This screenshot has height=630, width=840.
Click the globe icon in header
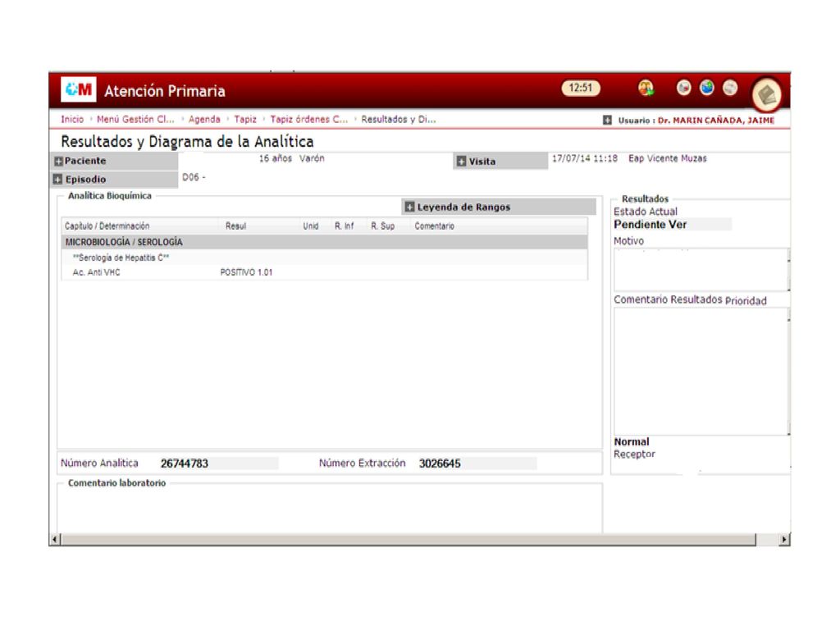point(706,87)
